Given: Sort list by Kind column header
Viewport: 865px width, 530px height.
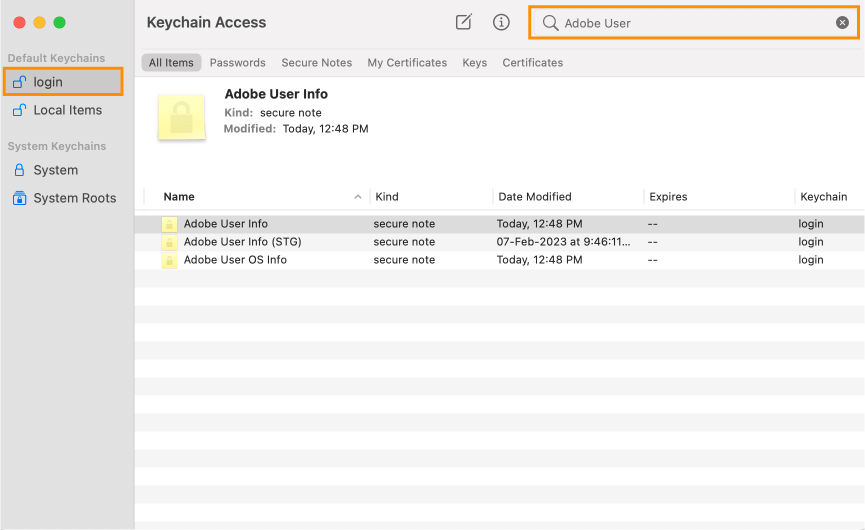Looking at the screenshot, I should (x=387, y=197).
